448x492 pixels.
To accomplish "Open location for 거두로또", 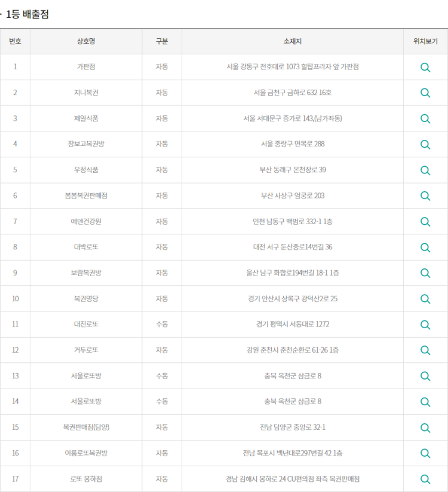I will (x=425, y=350).
